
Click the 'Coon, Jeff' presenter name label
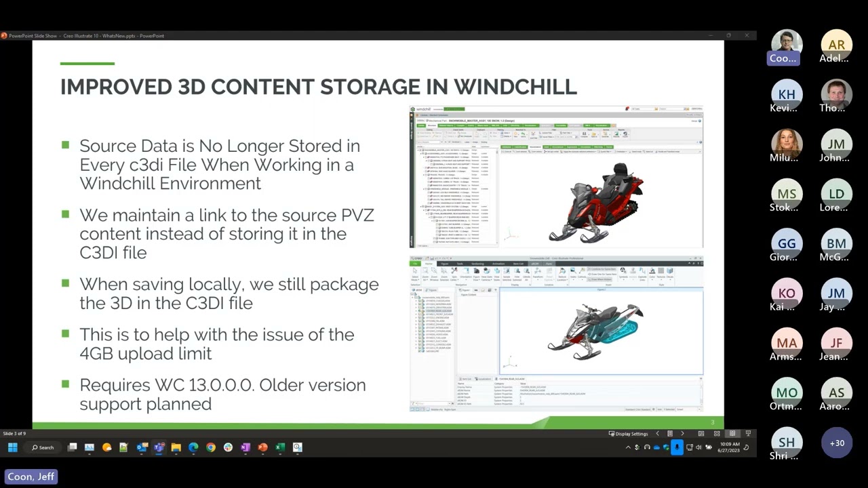point(31,476)
